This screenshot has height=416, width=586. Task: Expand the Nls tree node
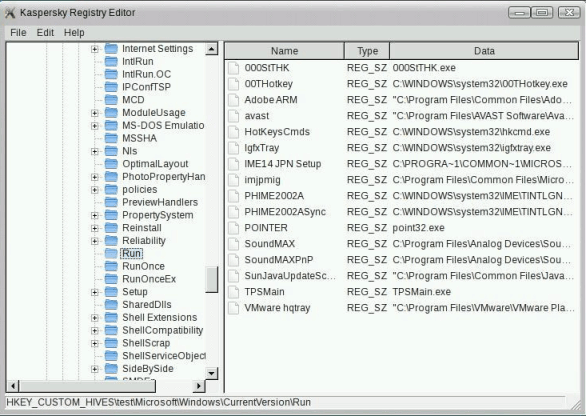click(x=95, y=151)
